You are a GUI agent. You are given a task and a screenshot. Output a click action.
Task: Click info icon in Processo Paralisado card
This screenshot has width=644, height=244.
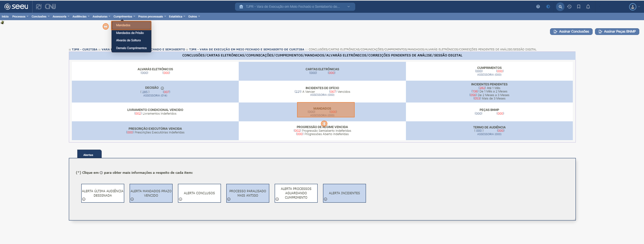point(229,199)
